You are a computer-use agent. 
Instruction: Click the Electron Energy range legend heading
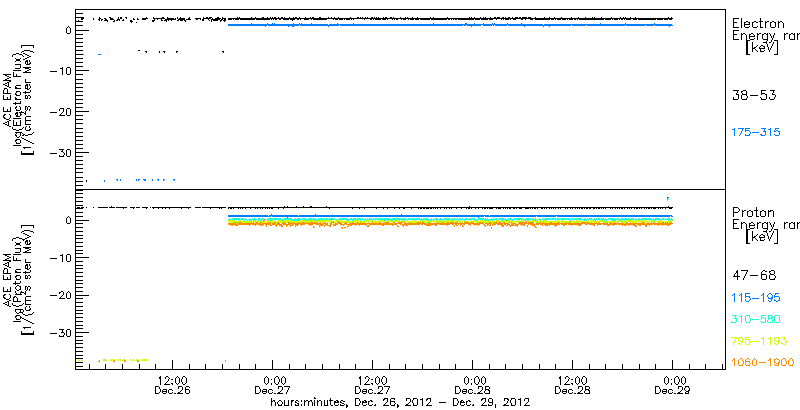[765, 36]
